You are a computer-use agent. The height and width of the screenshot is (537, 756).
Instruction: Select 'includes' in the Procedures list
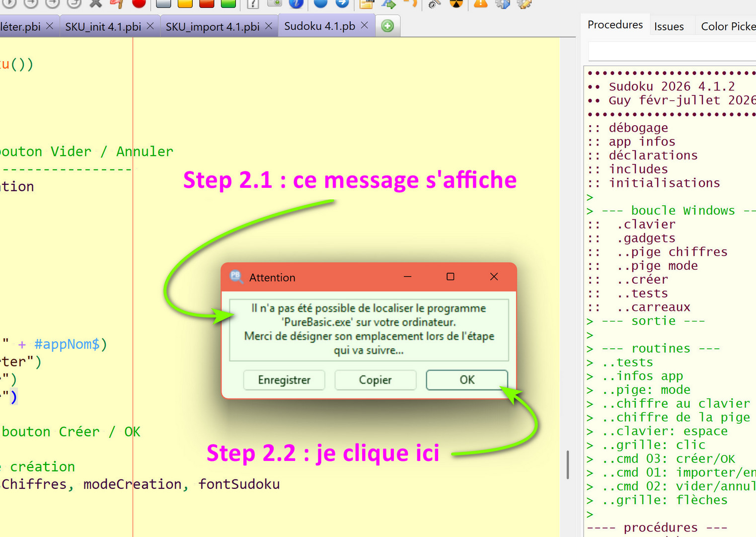638,169
